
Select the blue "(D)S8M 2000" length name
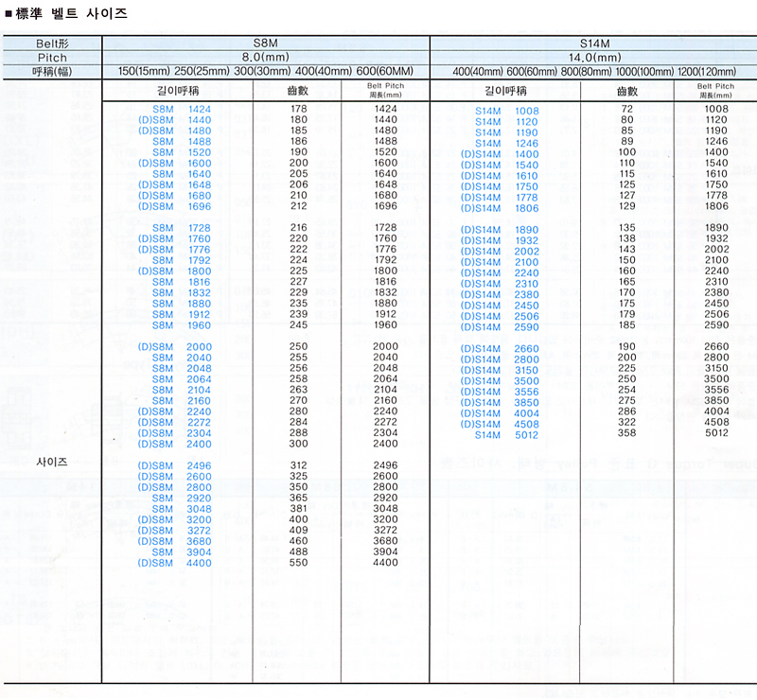pyautogui.click(x=175, y=347)
